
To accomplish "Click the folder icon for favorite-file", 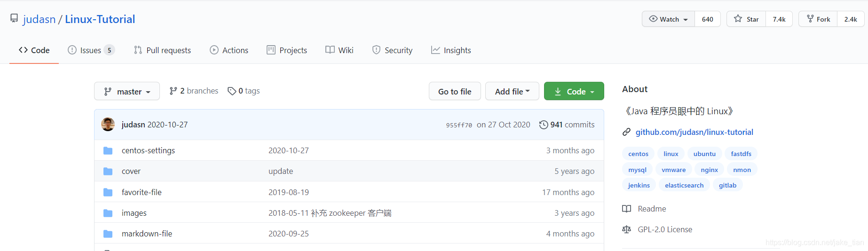I will 108,192.
